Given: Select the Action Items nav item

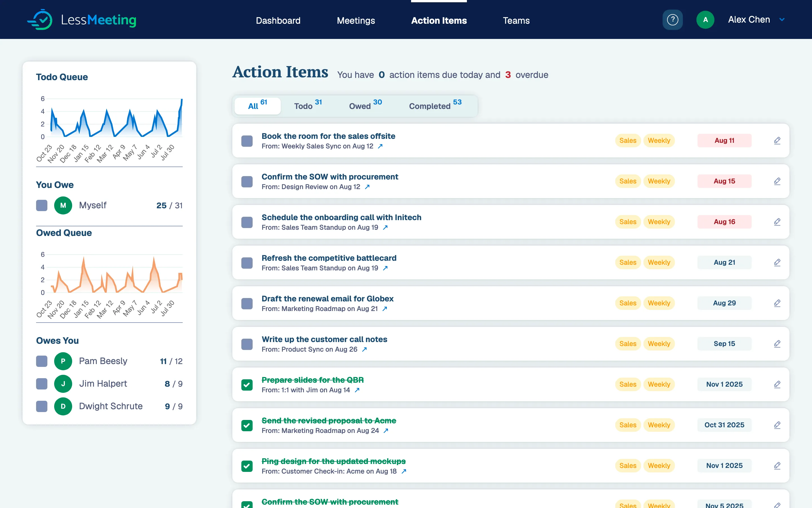Looking at the screenshot, I should (439, 21).
